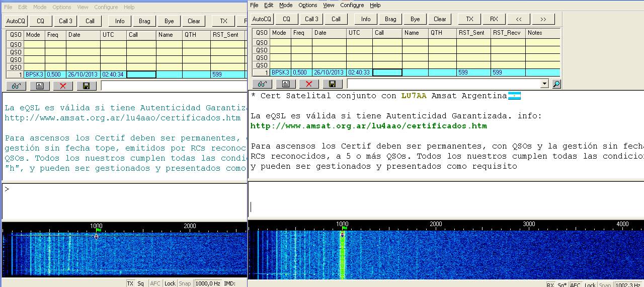Click the floppy disk save icon in right window
This screenshot has width=644, height=287.
[x=332, y=84]
